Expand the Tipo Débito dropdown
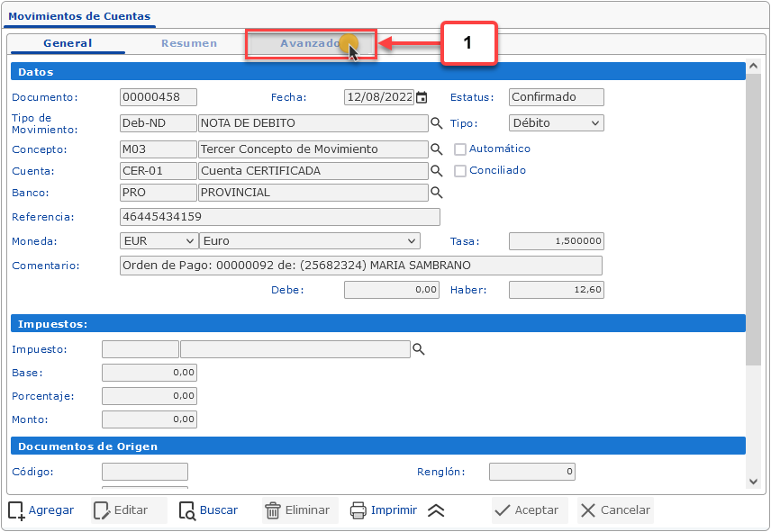771x532 pixels. pyautogui.click(x=556, y=123)
